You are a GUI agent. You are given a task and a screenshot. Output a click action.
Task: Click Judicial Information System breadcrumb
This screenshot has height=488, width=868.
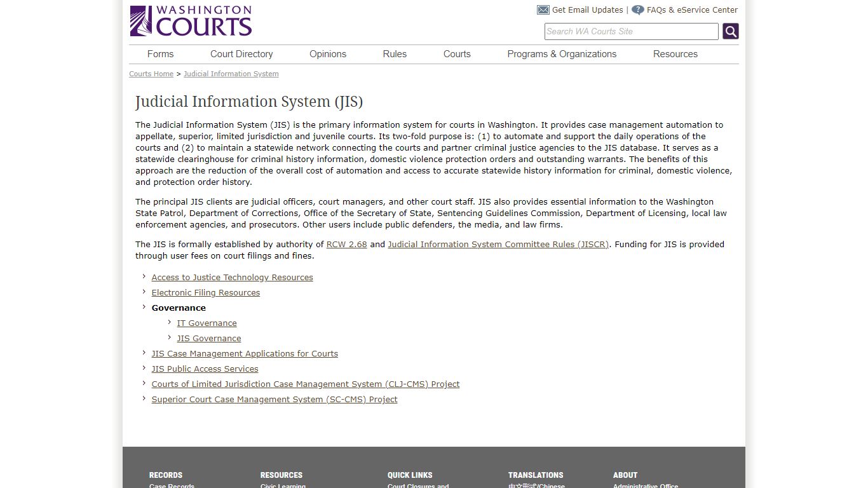tap(231, 74)
